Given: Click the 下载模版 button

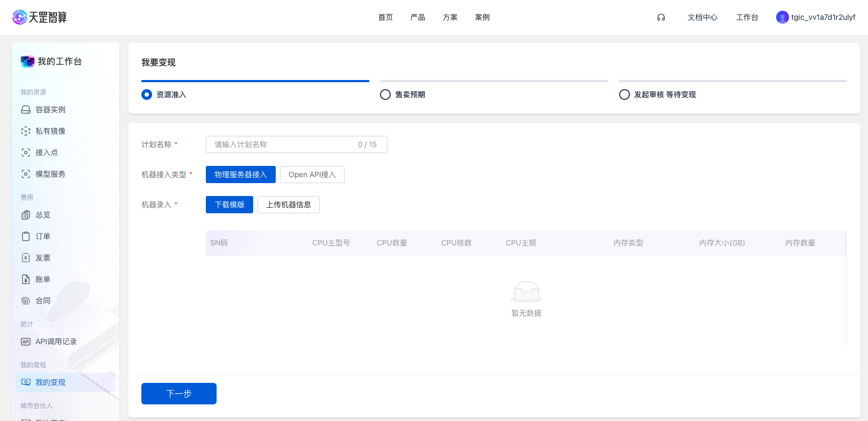Looking at the screenshot, I should pyautogui.click(x=229, y=205).
